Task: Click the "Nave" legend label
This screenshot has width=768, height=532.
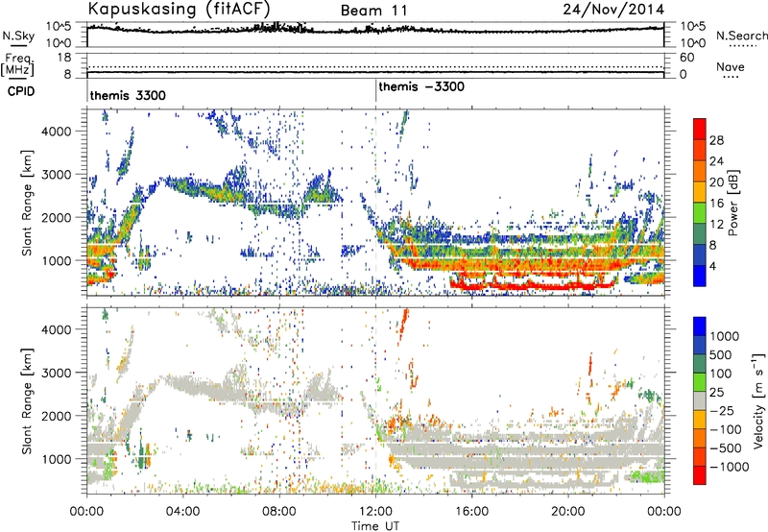Action: [731, 66]
